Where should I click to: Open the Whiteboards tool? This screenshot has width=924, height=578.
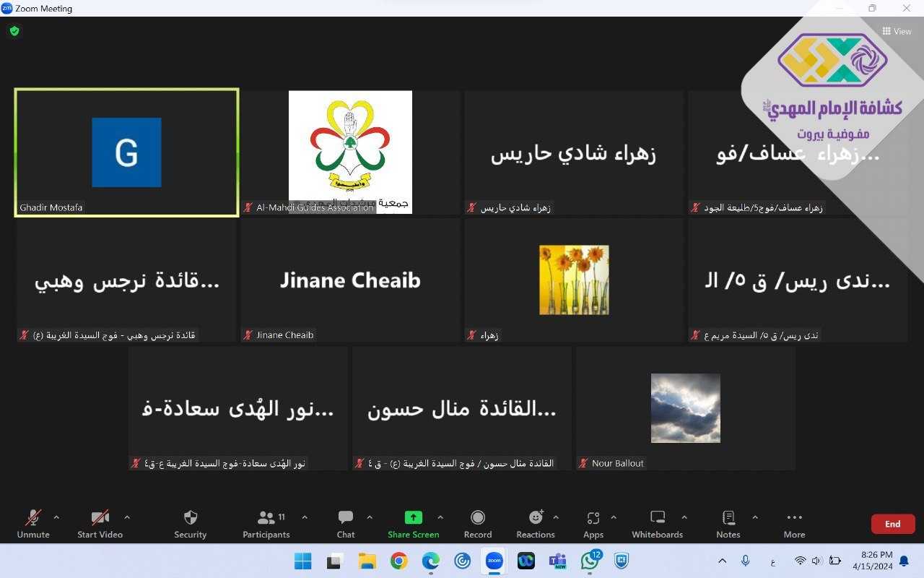pos(657,518)
